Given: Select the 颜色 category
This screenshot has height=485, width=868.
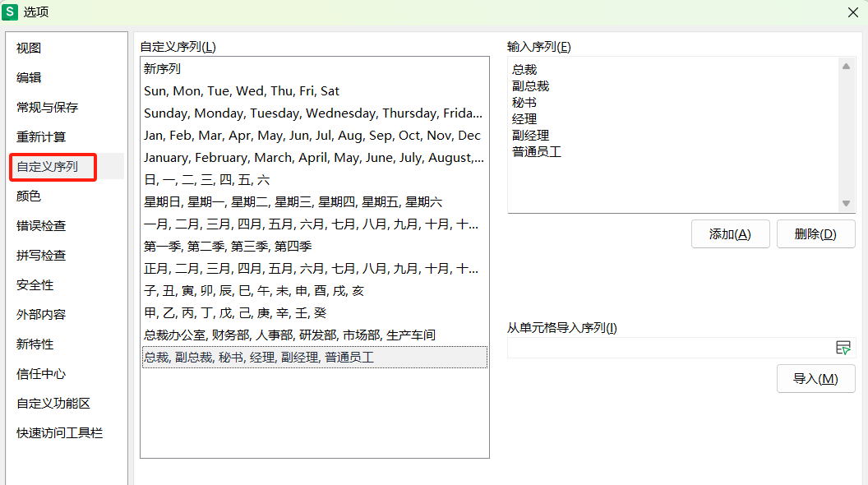Looking at the screenshot, I should click(29, 196).
